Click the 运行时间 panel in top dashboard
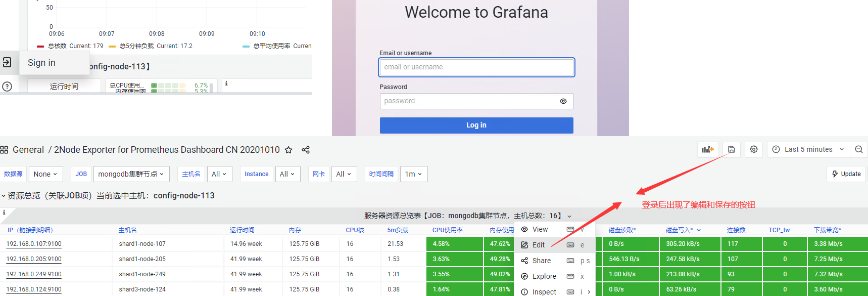 64,86
